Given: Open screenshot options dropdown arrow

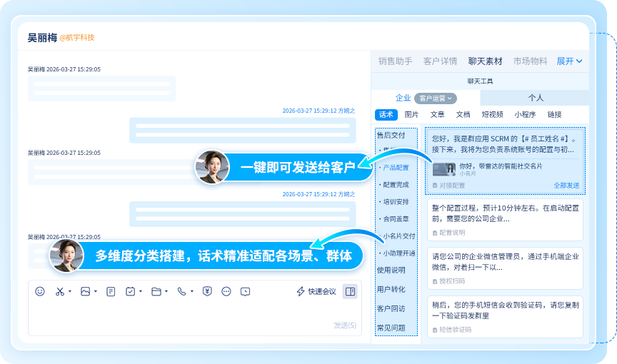Looking at the screenshot, I should [70, 291].
